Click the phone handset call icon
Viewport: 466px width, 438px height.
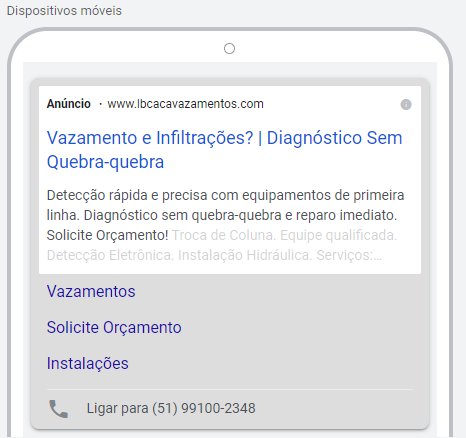(59, 409)
